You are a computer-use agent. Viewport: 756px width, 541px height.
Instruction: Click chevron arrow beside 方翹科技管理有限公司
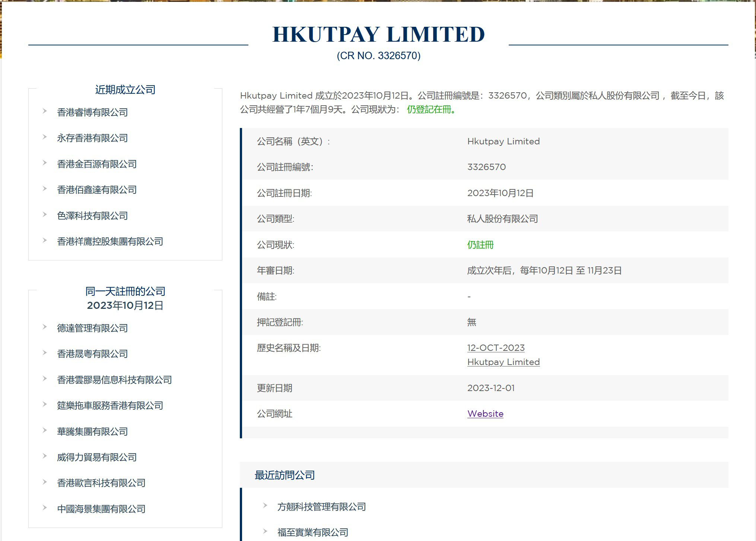click(265, 505)
